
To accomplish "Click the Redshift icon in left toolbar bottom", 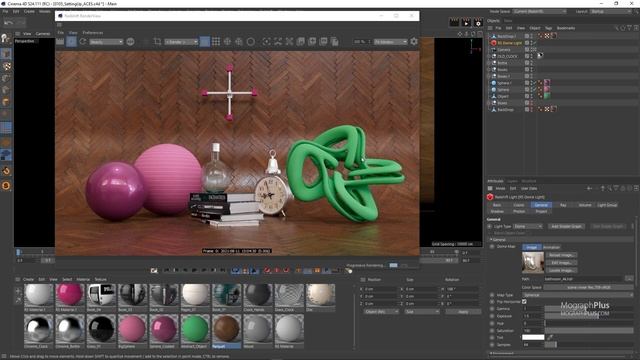I will click(6, 186).
